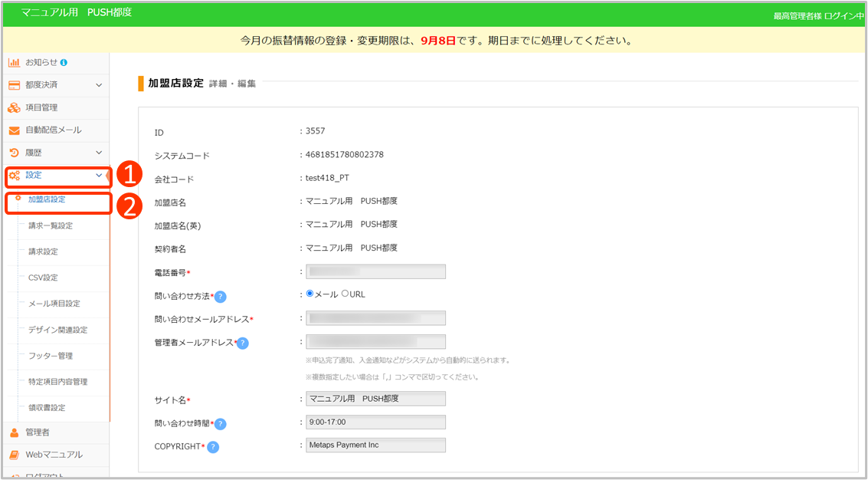Image resolution: width=868 pixels, height=480 pixels.
Task: Click the 自動配信メール envelope icon
Action: (14, 130)
